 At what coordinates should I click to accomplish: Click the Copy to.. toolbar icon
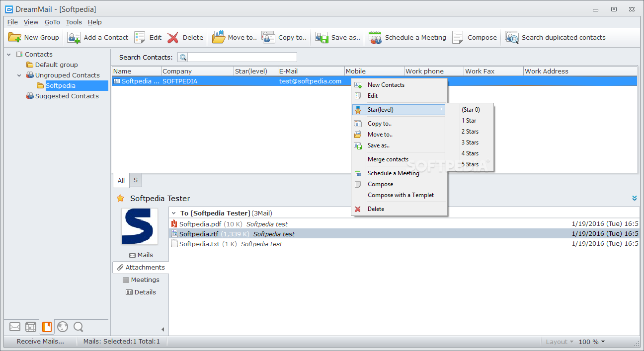click(268, 37)
